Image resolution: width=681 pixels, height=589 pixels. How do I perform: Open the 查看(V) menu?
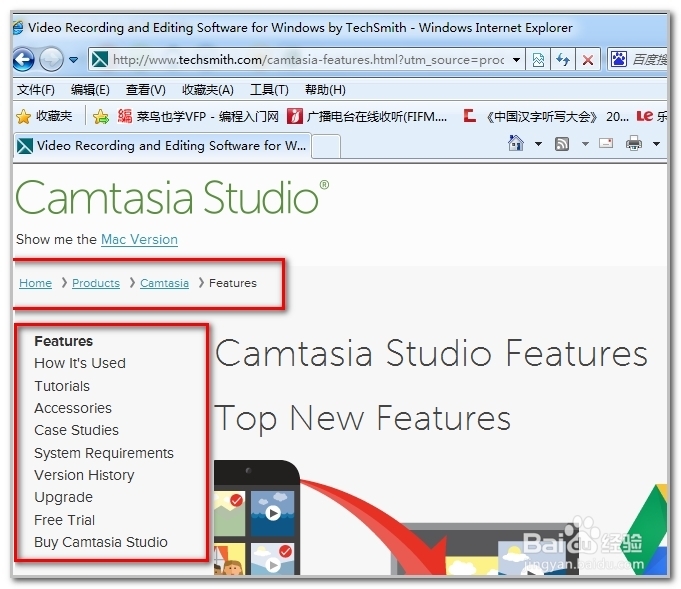click(145, 90)
